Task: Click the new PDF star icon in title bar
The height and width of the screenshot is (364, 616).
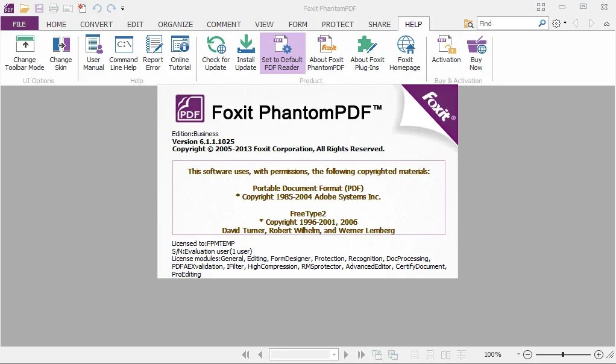Action: pyautogui.click(x=82, y=8)
